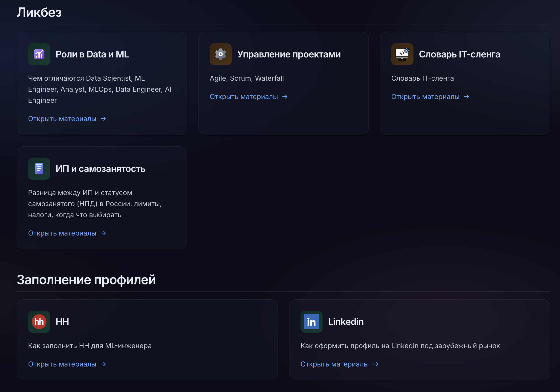This screenshot has height=392, width=560.
Task: Open materials link in the Linkedin card
Action: (x=339, y=364)
